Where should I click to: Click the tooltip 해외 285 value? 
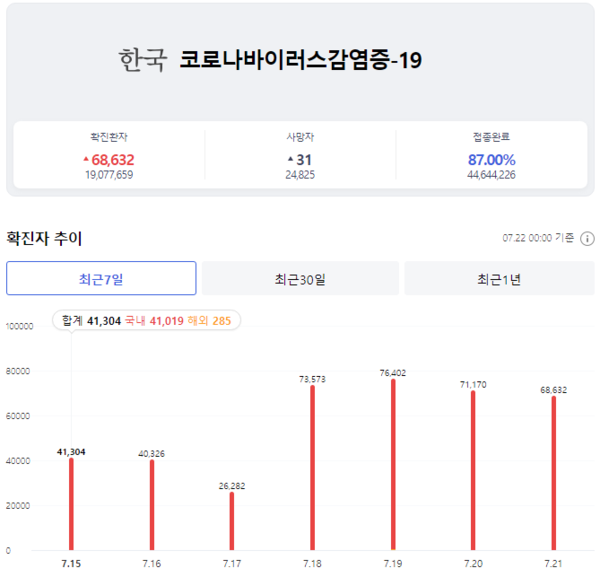209,321
